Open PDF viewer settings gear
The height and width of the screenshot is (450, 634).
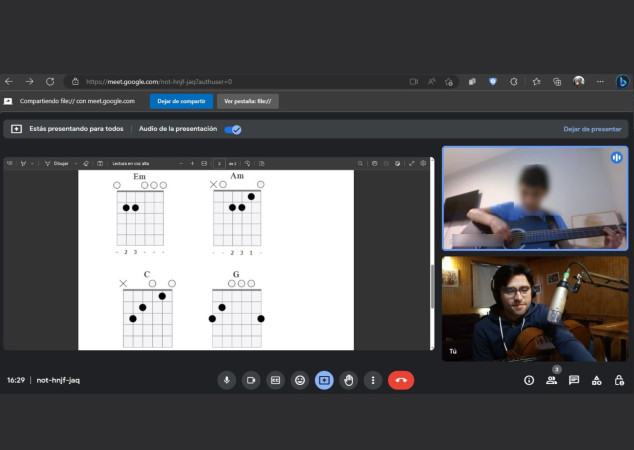(x=423, y=163)
